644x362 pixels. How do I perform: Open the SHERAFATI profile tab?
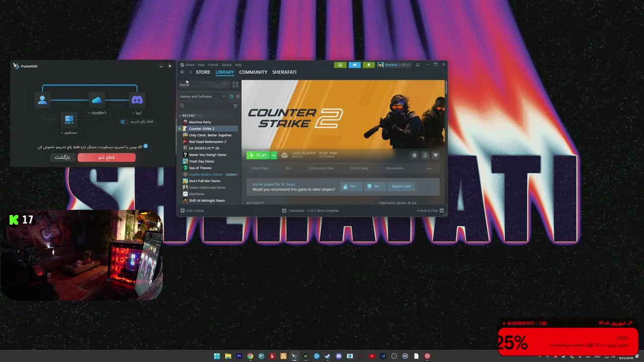coord(284,72)
